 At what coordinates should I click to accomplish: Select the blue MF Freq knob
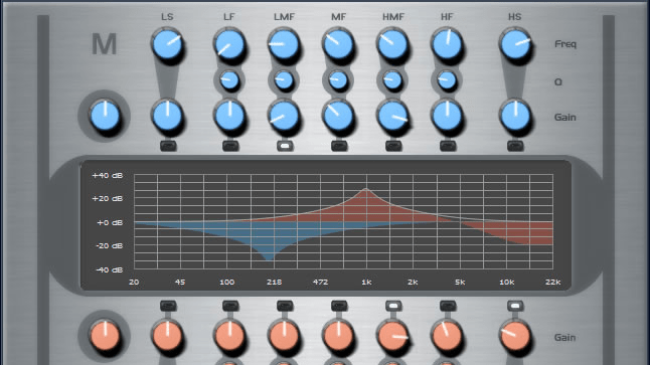tap(338, 44)
